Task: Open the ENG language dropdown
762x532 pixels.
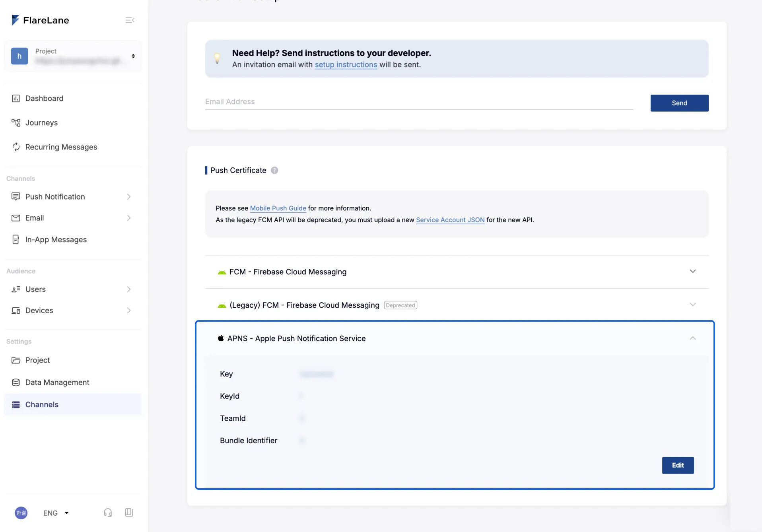Action: 56,513
